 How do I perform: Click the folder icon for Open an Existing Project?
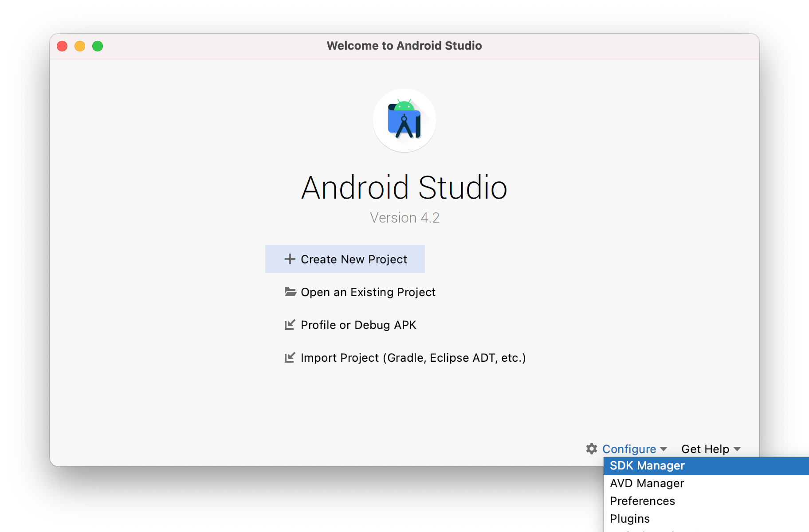click(290, 292)
